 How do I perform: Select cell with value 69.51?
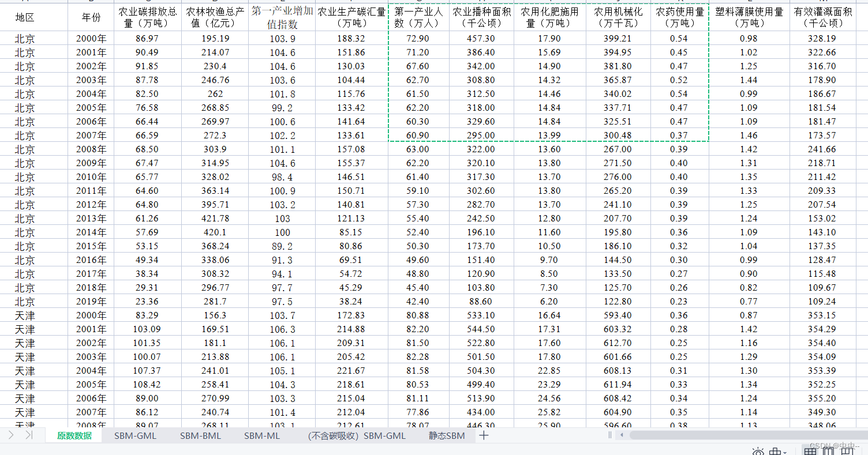coord(351,260)
